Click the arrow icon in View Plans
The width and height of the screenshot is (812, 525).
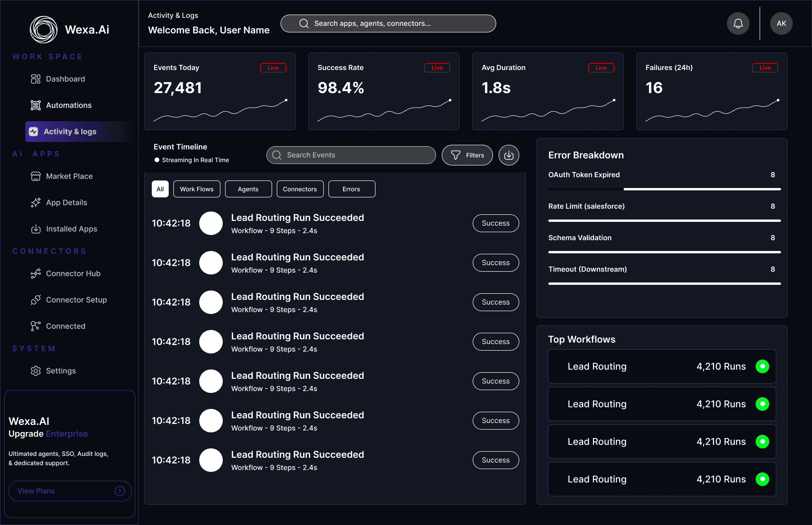pos(120,491)
